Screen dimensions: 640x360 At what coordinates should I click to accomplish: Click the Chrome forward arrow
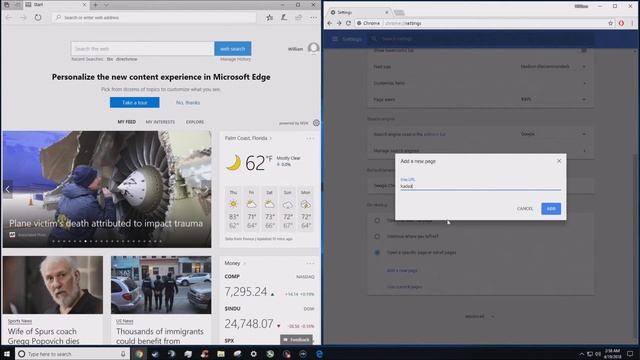(x=339, y=23)
